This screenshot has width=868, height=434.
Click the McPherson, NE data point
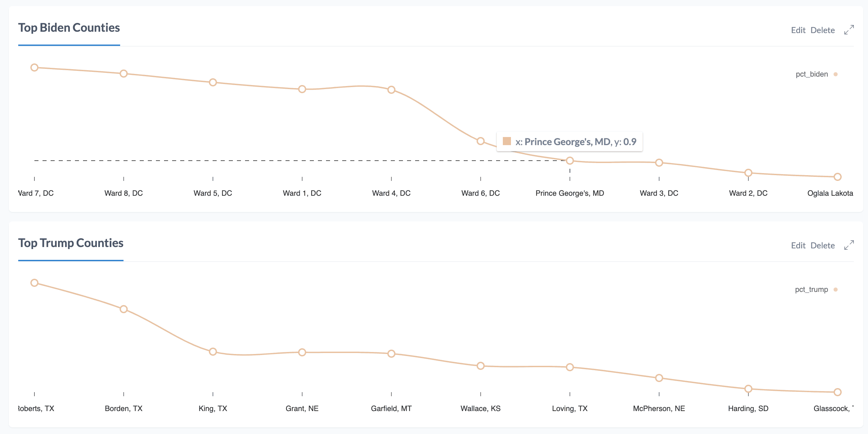point(659,378)
